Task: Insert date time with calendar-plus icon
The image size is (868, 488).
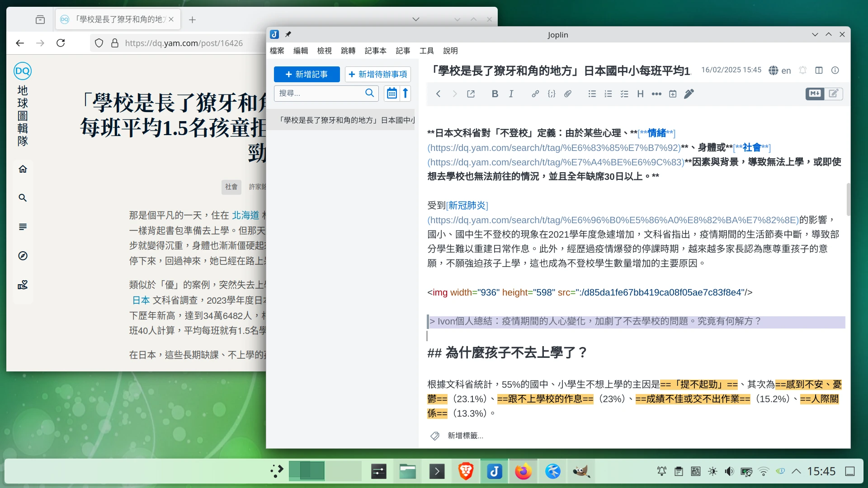Action: 673,94
